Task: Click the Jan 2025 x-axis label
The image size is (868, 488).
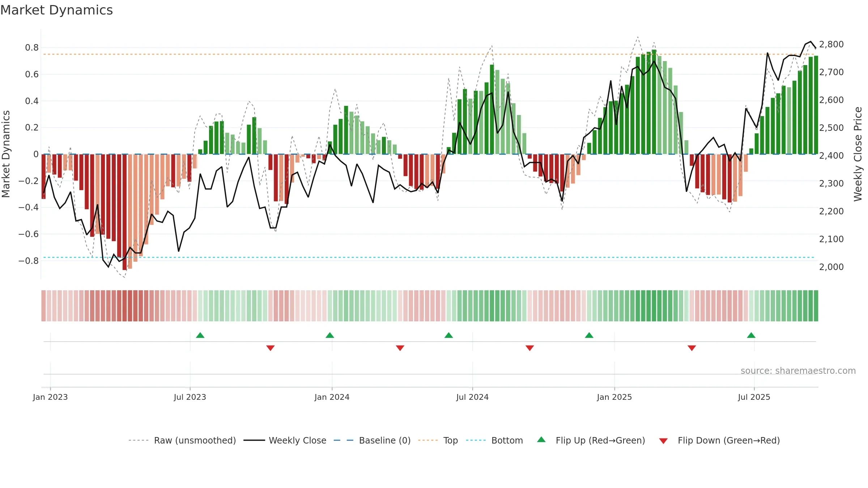Action: pos(614,397)
